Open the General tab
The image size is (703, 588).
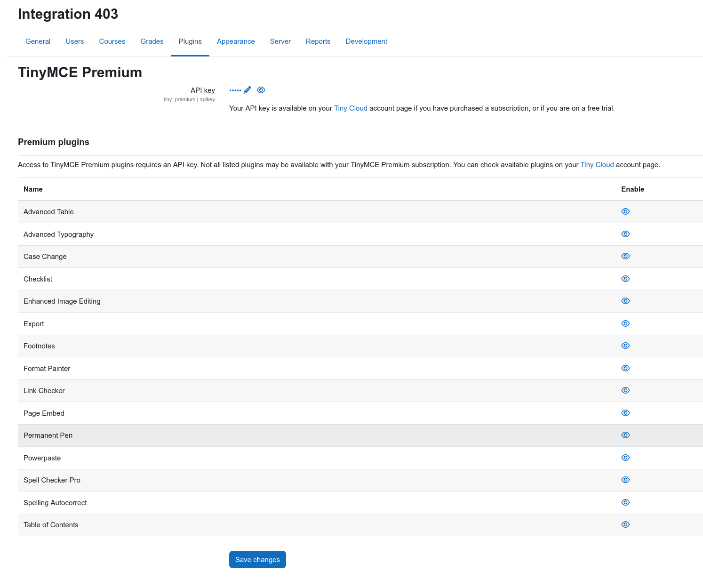coord(38,41)
